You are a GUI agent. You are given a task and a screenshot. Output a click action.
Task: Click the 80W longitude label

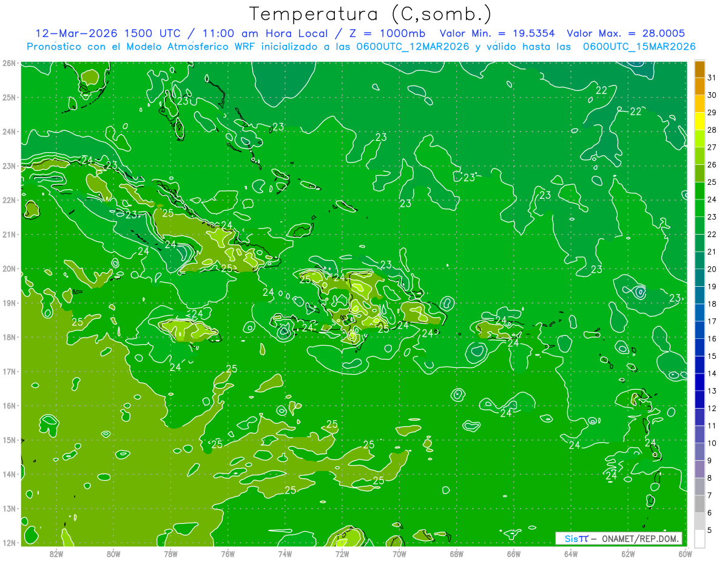point(113,554)
